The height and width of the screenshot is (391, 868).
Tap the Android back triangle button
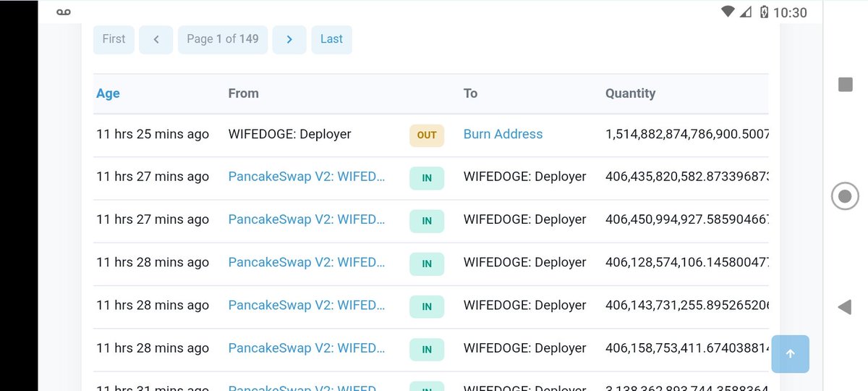(844, 307)
